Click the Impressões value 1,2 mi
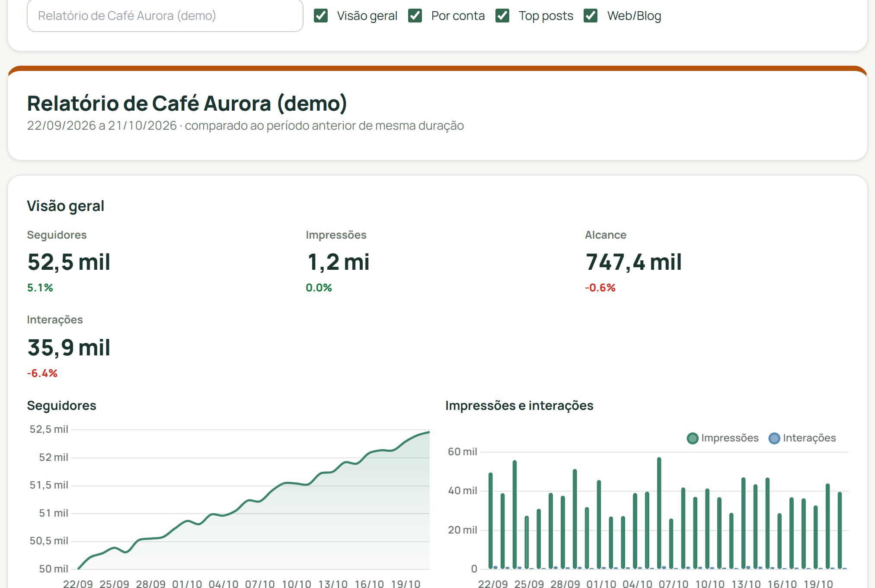 pos(338,262)
